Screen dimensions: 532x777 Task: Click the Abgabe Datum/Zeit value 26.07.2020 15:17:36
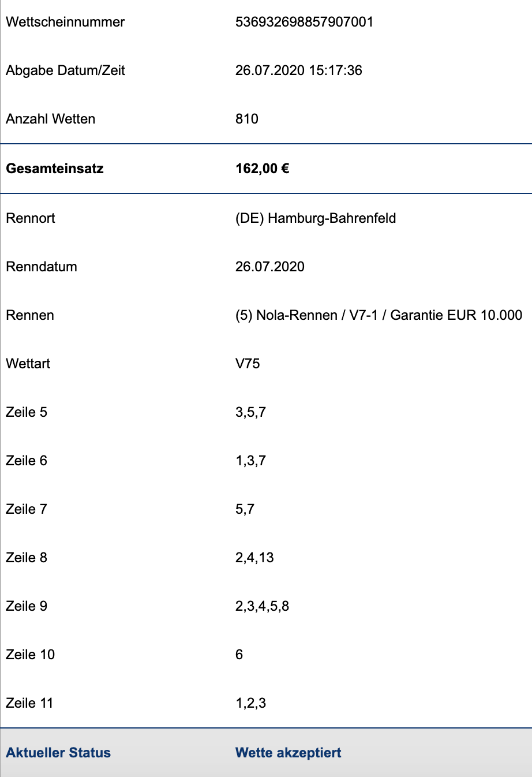coord(298,70)
